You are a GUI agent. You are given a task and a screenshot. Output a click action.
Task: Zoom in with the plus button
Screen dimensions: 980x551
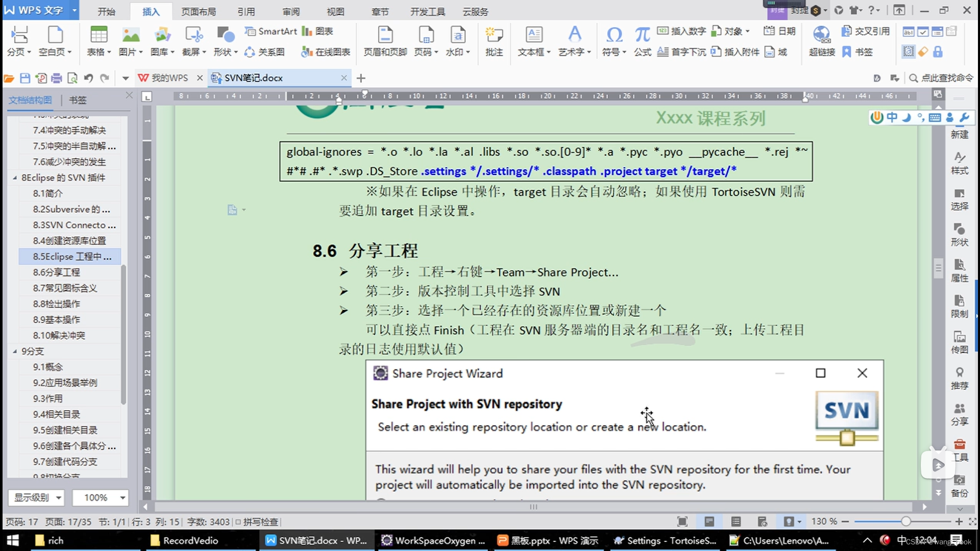click(959, 521)
